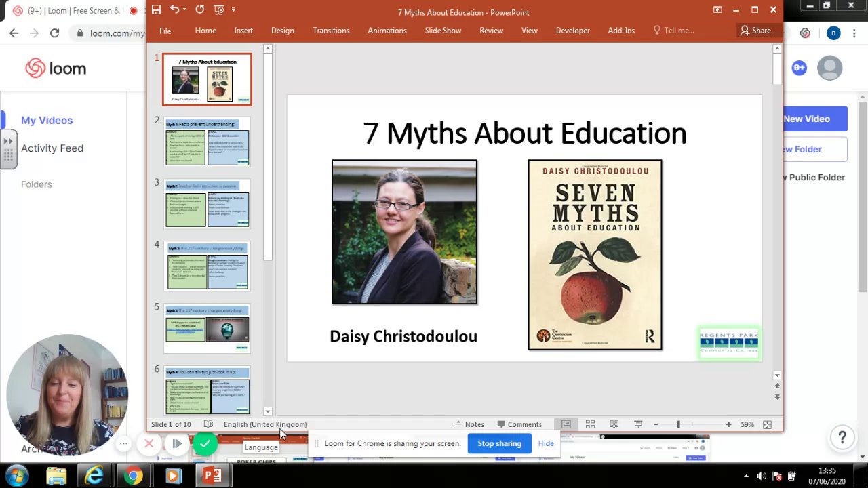Screen dimensions: 868x488
Task: Open Loom recorder more options dots
Action: 123,444
